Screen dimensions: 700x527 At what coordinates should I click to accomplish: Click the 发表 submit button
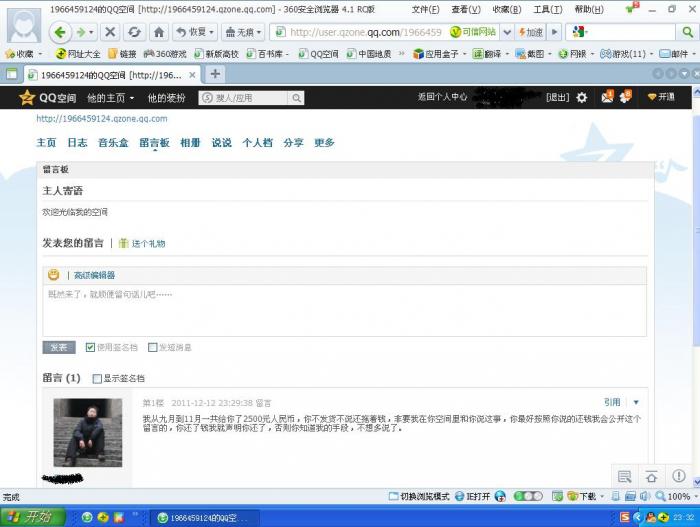tap(59, 347)
